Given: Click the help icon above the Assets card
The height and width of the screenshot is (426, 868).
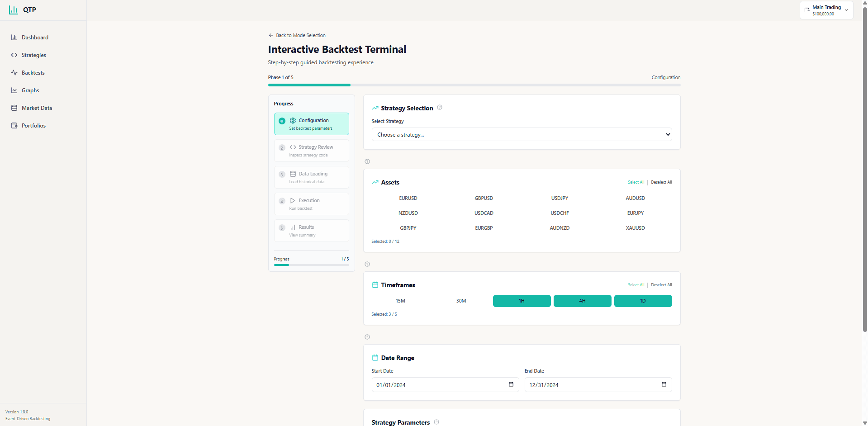Looking at the screenshot, I should click(x=367, y=161).
